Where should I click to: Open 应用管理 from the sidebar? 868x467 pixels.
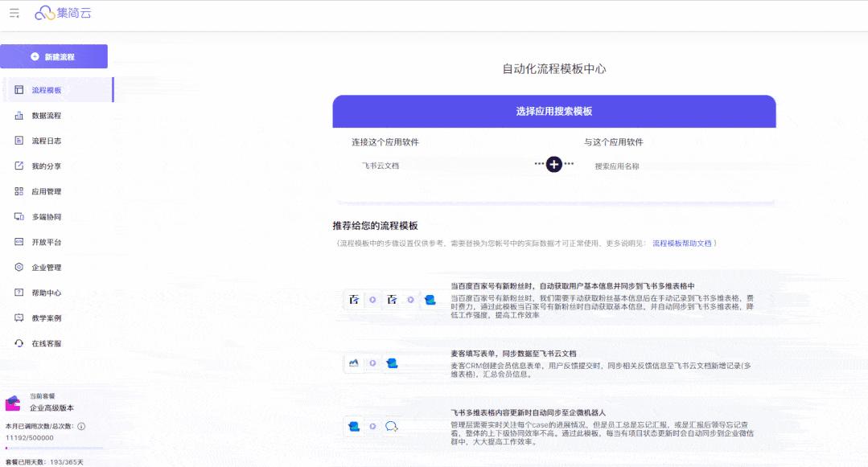tap(47, 192)
